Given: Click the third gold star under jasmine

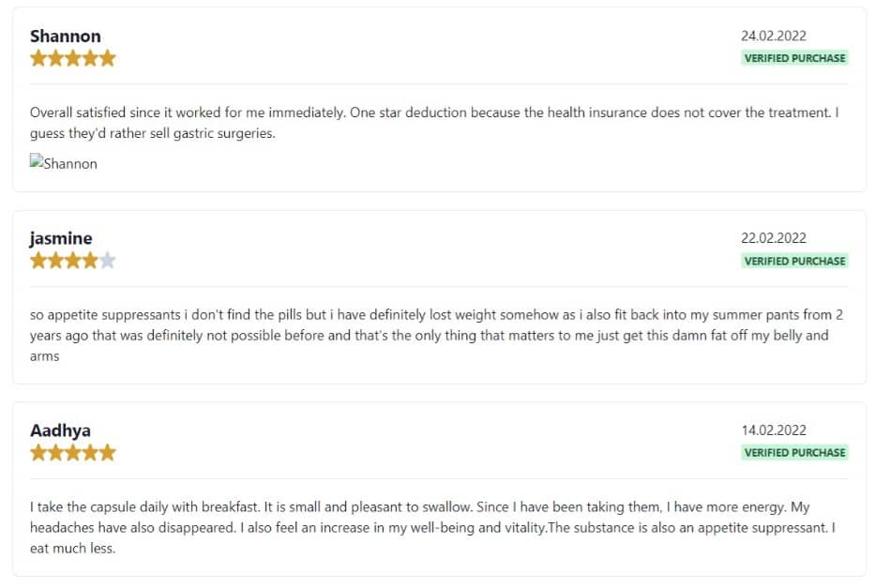Looking at the screenshot, I should [73, 261].
